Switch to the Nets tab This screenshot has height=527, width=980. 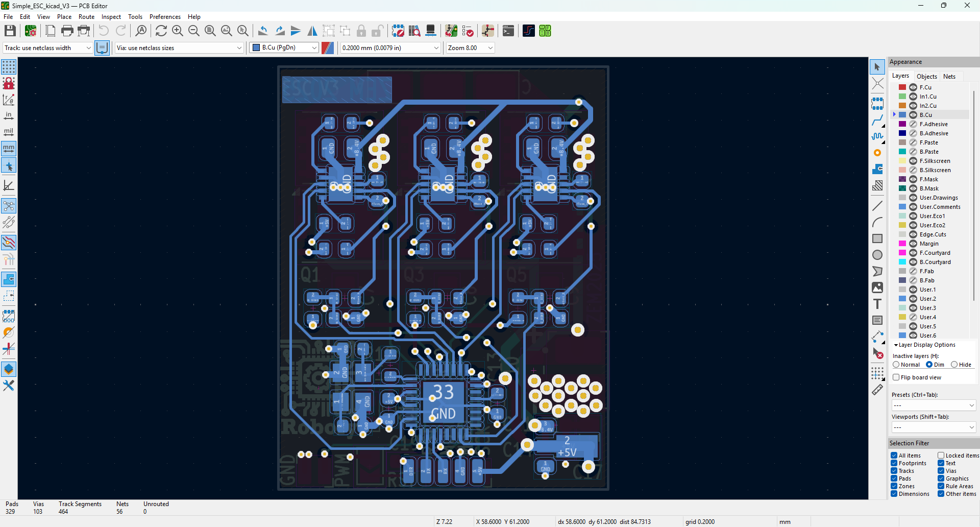click(x=949, y=77)
